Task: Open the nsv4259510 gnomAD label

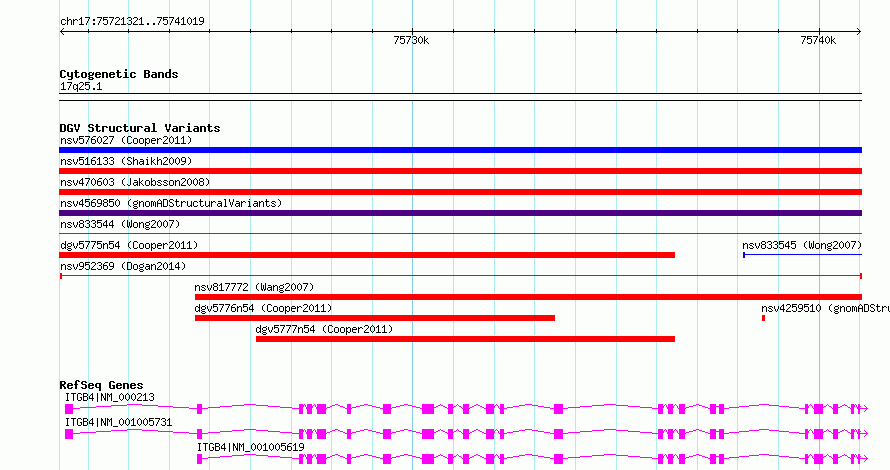Action: point(825,308)
